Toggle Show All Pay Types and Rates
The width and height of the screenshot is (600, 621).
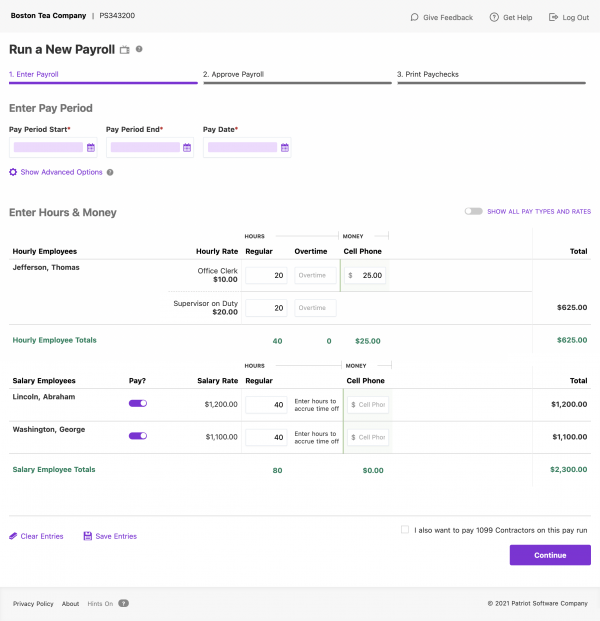pyautogui.click(x=473, y=212)
